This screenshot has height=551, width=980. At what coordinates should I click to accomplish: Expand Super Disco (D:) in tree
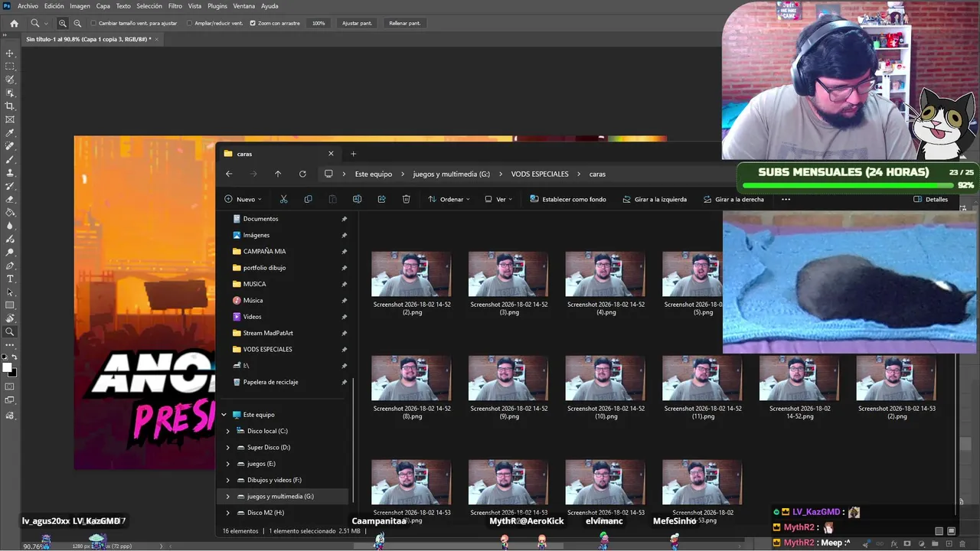coord(227,447)
